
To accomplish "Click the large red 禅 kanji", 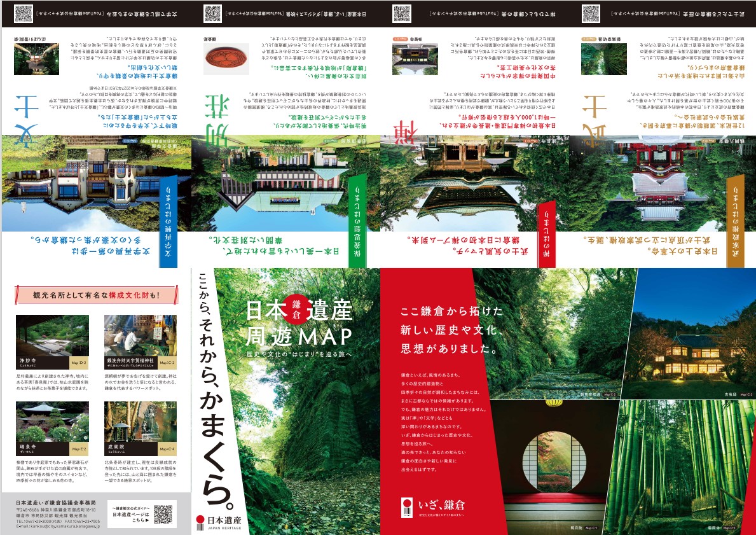I will tap(406, 133).
